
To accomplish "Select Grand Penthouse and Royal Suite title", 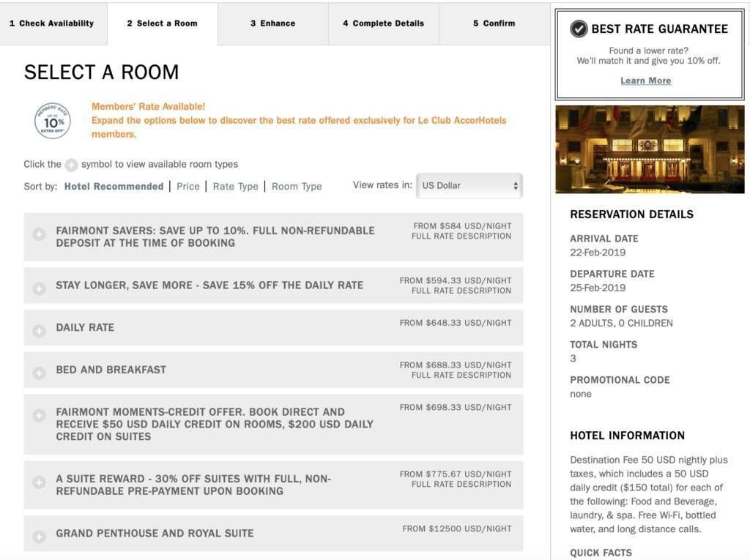I will (155, 533).
